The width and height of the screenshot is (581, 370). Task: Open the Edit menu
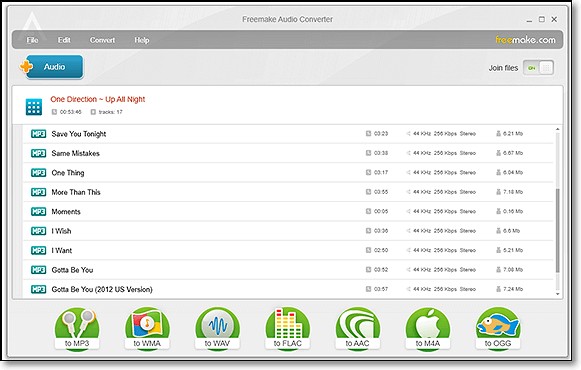click(x=64, y=40)
